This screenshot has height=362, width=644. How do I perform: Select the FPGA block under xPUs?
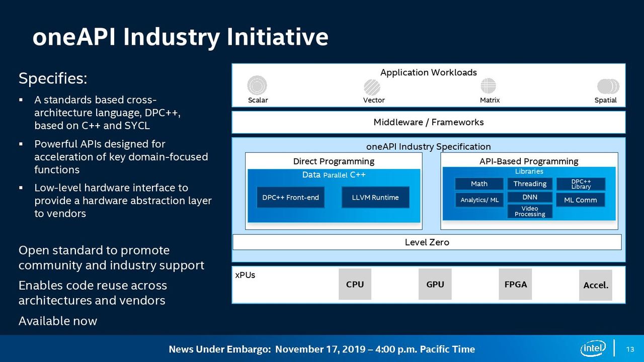[515, 284]
